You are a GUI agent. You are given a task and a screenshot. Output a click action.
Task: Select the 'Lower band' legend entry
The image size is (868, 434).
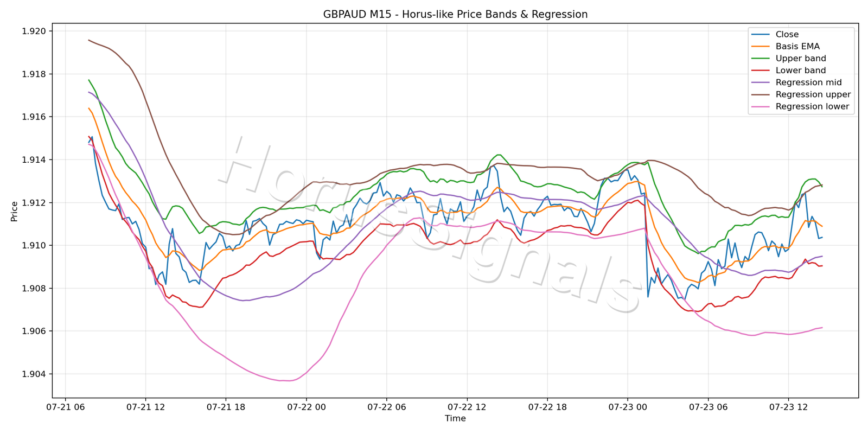tap(789, 71)
